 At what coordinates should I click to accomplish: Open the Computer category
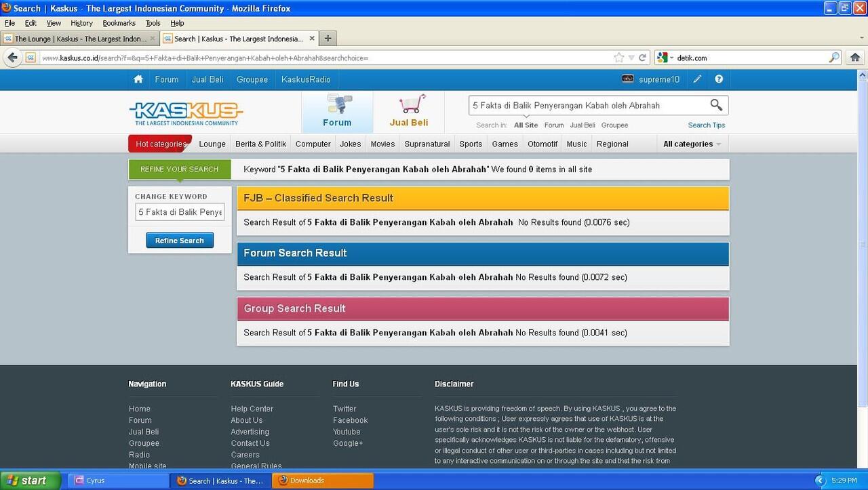click(313, 144)
